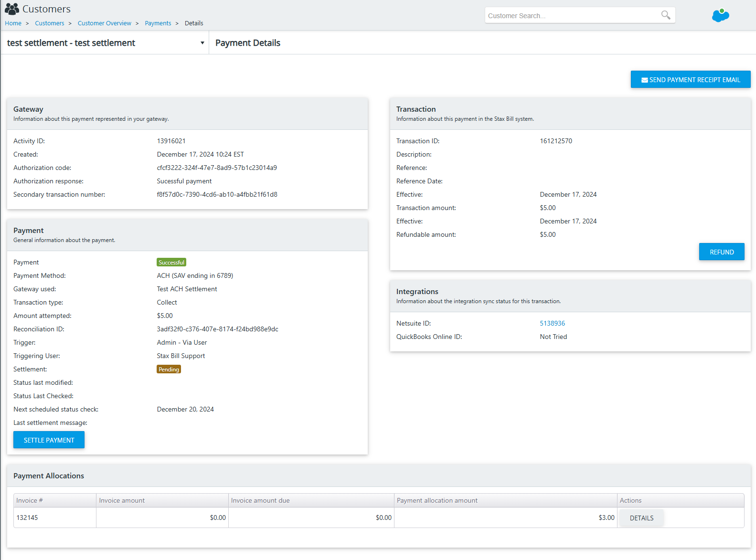Click the Payment Allocations heading

[49, 476]
